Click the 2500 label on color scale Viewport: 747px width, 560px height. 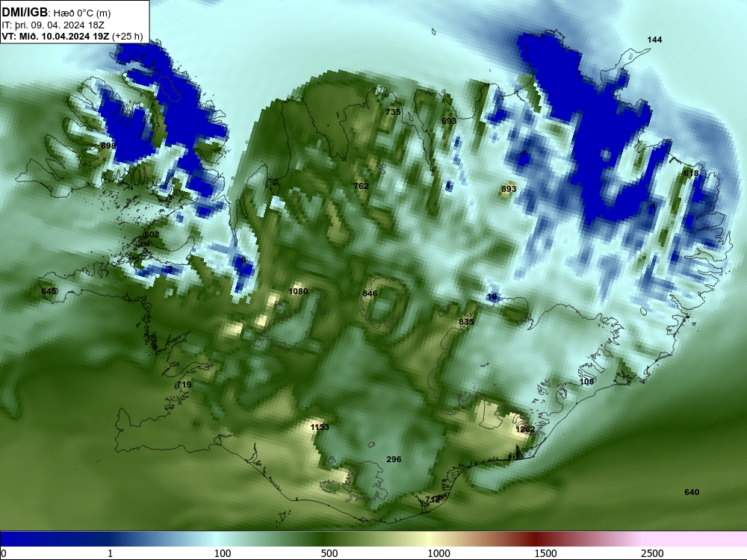(652, 553)
